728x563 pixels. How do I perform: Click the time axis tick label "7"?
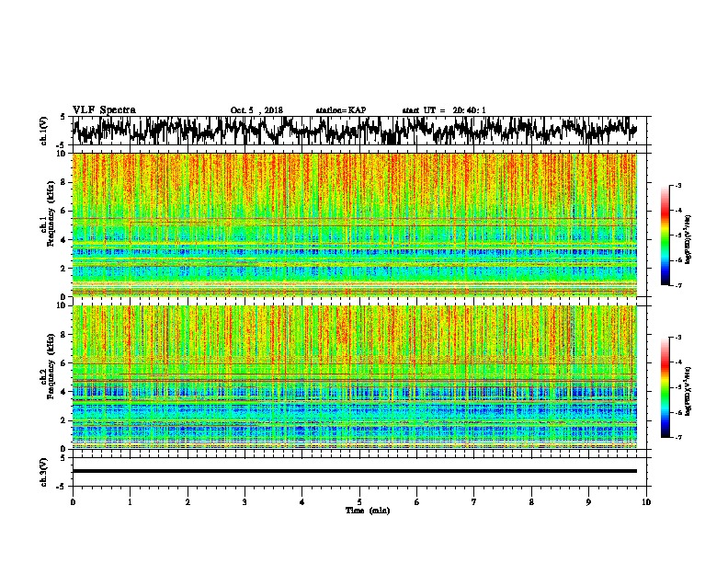pos(474,502)
